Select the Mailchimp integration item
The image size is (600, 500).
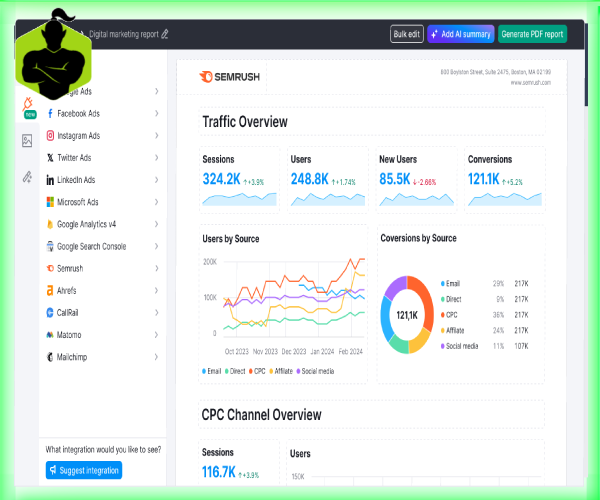[103, 357]
